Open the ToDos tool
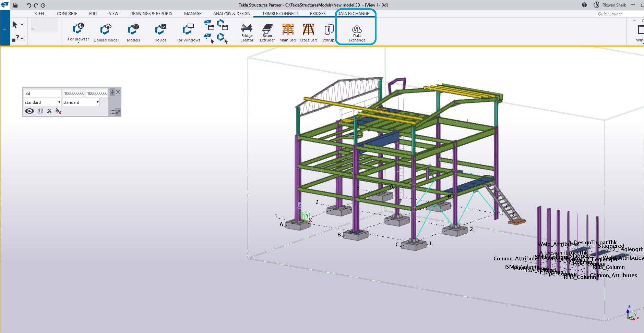Screen dimensions: 644x333 point(160,32)
